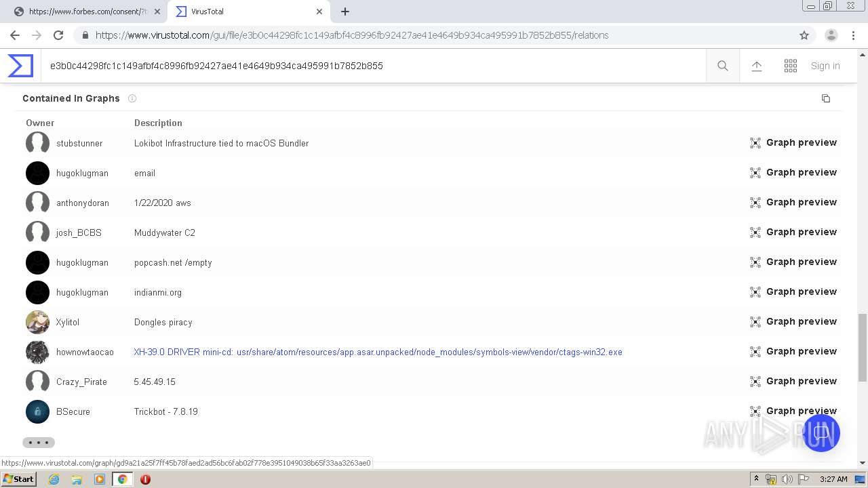
Task: Click the info icon next to Contained In Graphs
Action: coord(132,98)
